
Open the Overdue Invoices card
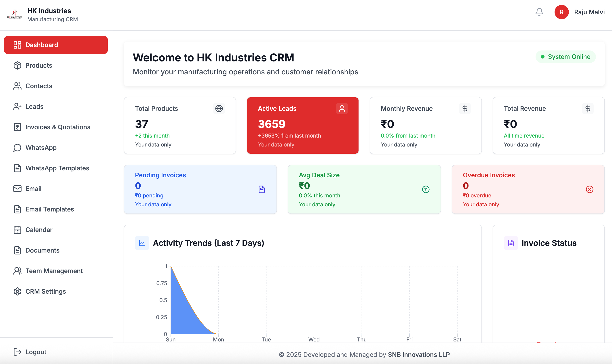click(x=528, y=189)
